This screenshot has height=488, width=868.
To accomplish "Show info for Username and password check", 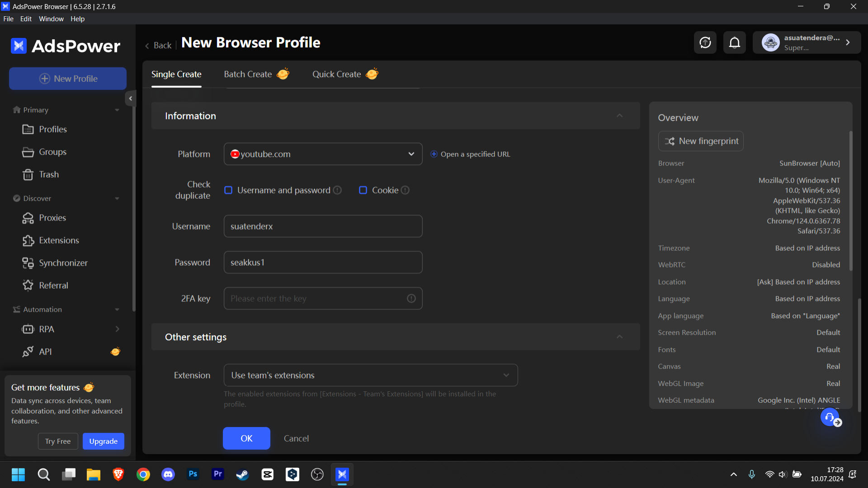I will coord(337,190).
